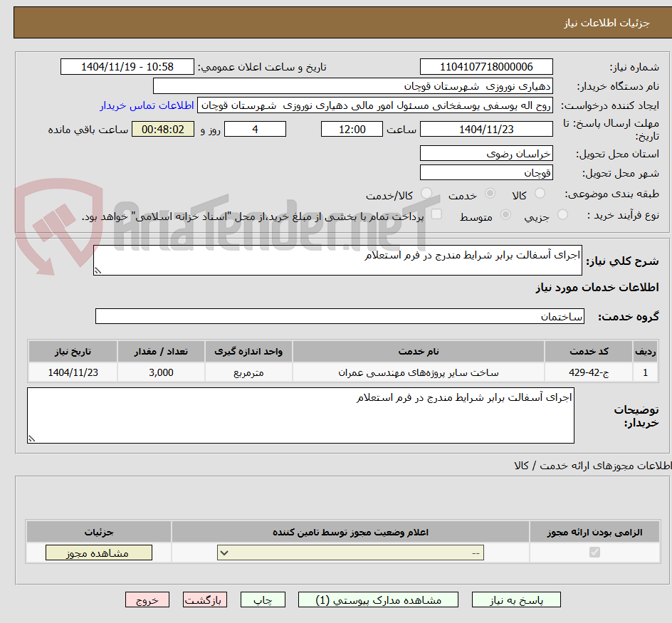The image size is (672, 623).
Task: Click the announcement date field 1404/11/19 - 10:58
Action: [127, 67]
